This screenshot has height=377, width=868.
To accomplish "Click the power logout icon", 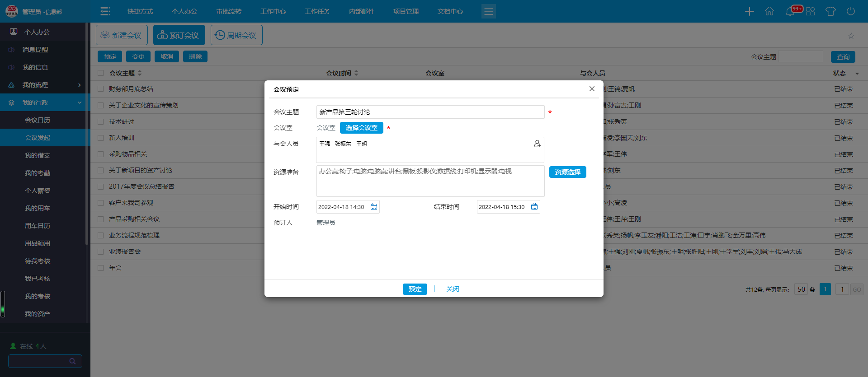I will 851,11.
